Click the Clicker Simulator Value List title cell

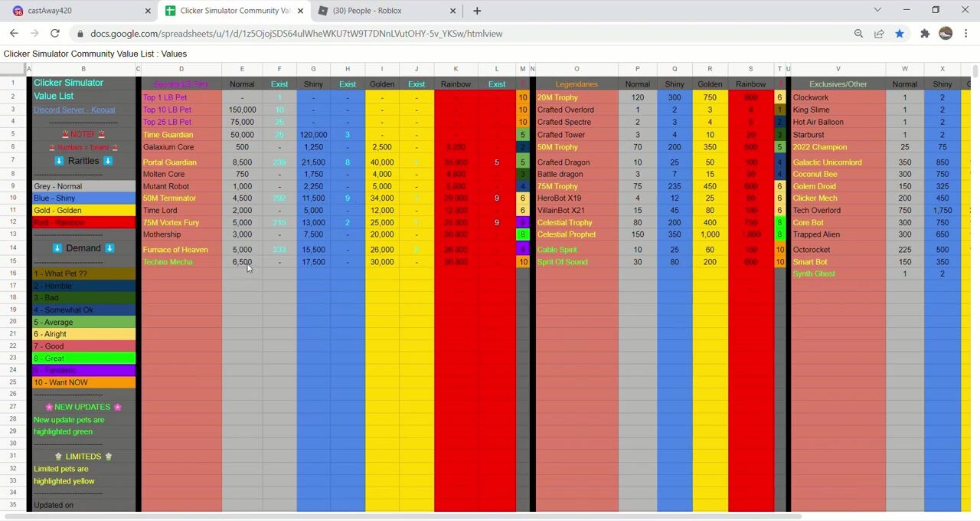83,90
